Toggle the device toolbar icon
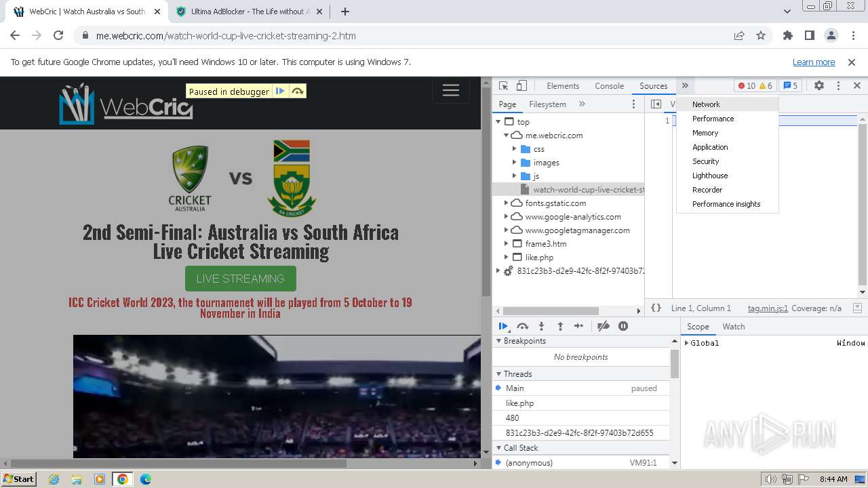Viewport: 868px width, 488px height. point(521,86)
